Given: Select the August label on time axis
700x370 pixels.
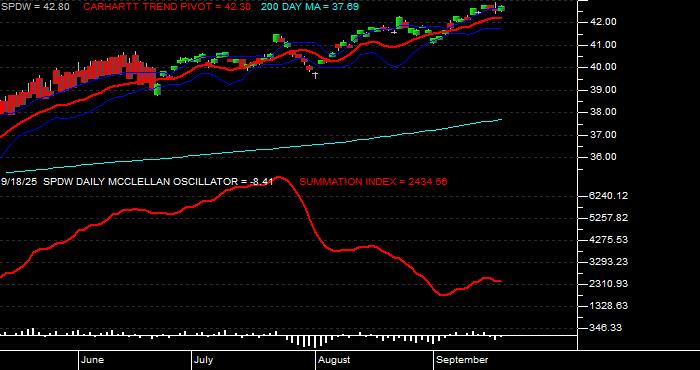Looking at the screenshot, I should pos(334,360).
